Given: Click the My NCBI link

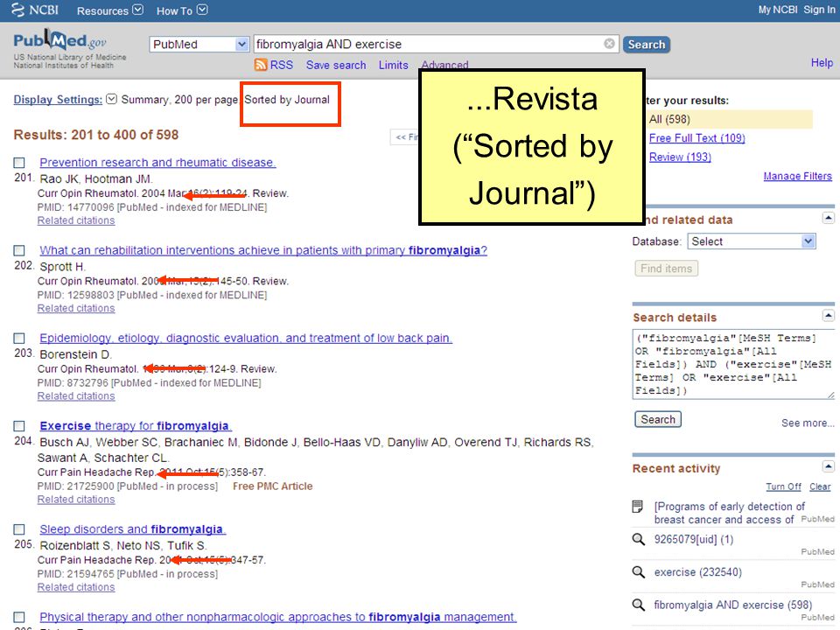Looking at the screenshot, I should coord(777,9).
